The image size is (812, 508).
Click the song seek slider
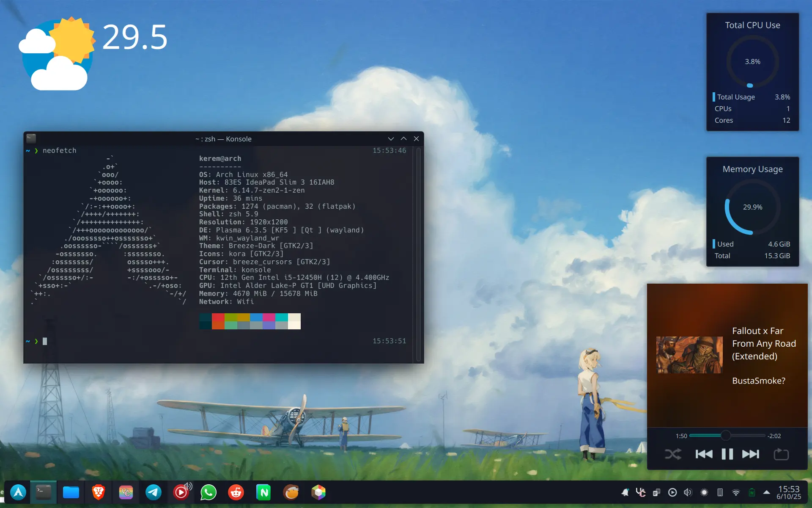point(727,436)
